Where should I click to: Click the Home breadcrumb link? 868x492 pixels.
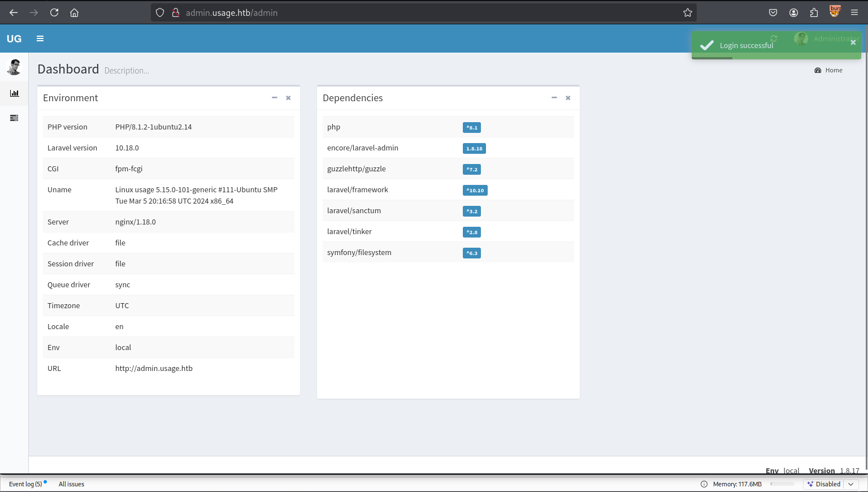834,70
